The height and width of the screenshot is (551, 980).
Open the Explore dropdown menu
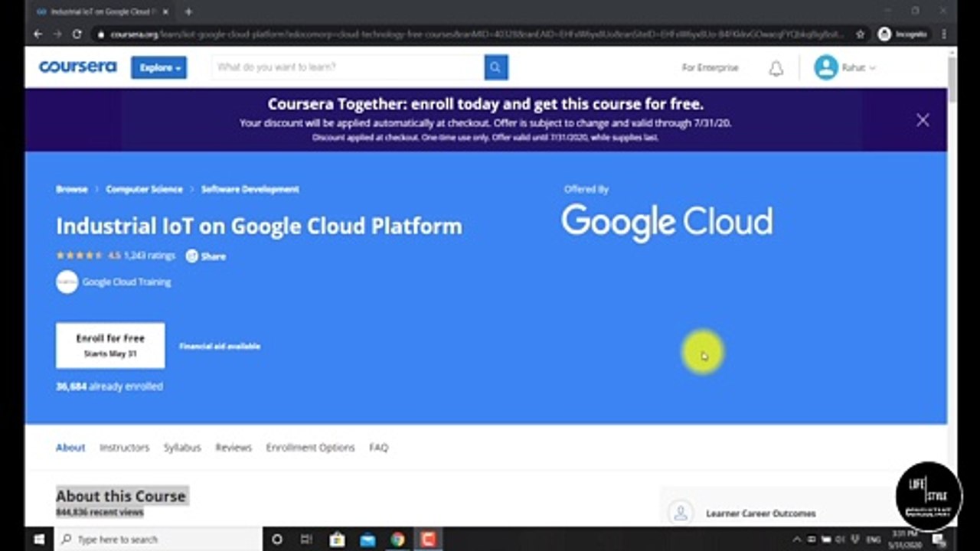pos(158,67)
